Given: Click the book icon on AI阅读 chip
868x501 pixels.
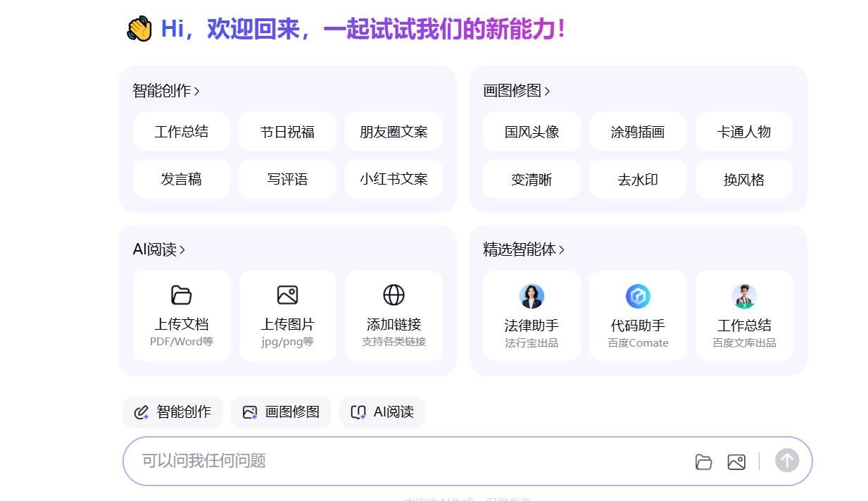Looking at the screenshot, I should pyautogui.click(x=358, y=412).
